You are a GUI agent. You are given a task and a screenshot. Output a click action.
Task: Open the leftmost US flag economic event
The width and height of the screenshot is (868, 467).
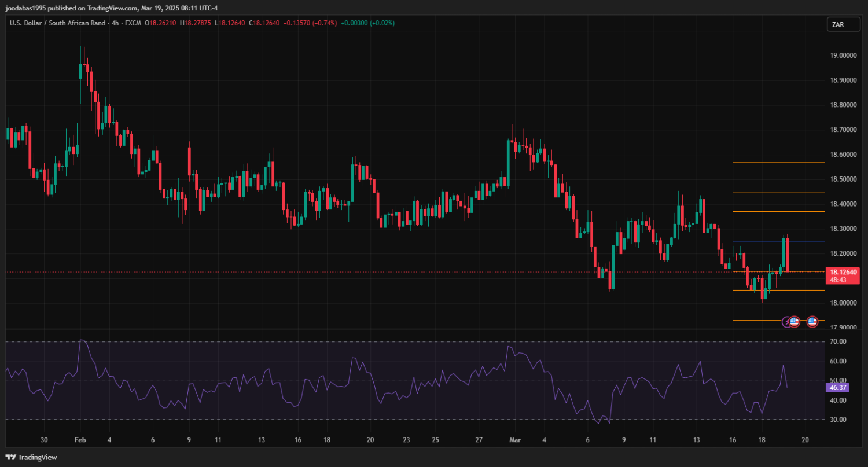[x=795, y=321]
